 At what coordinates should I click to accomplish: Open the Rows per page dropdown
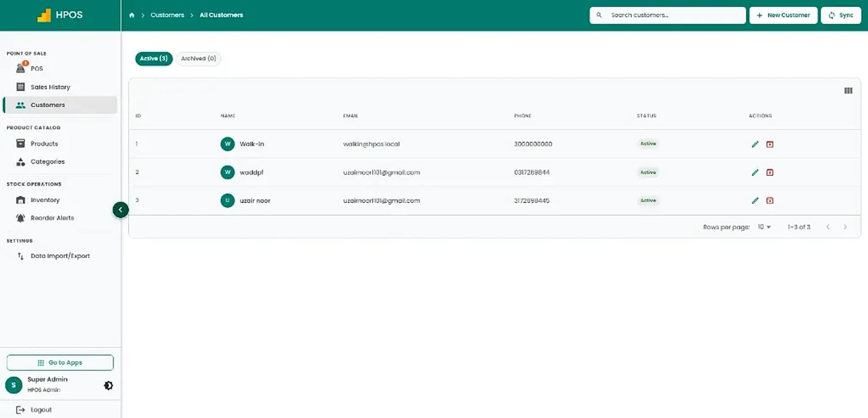(x=764, y=227)
